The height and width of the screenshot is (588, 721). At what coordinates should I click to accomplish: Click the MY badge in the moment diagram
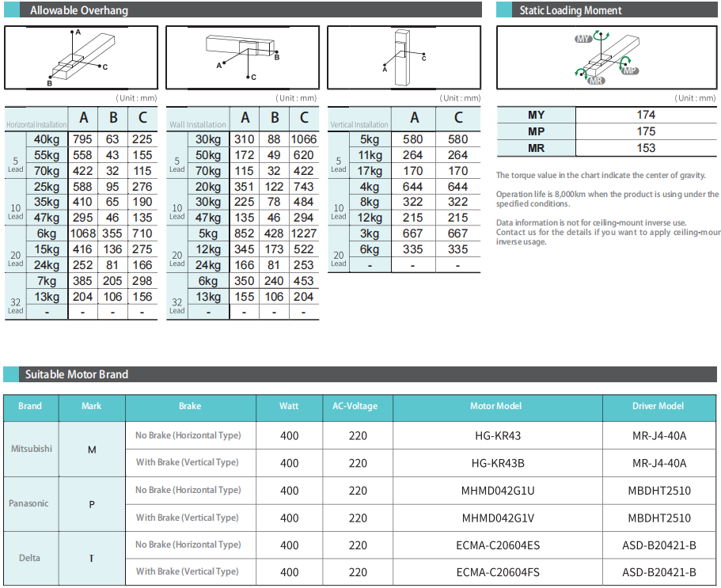(x=584, y=38)
